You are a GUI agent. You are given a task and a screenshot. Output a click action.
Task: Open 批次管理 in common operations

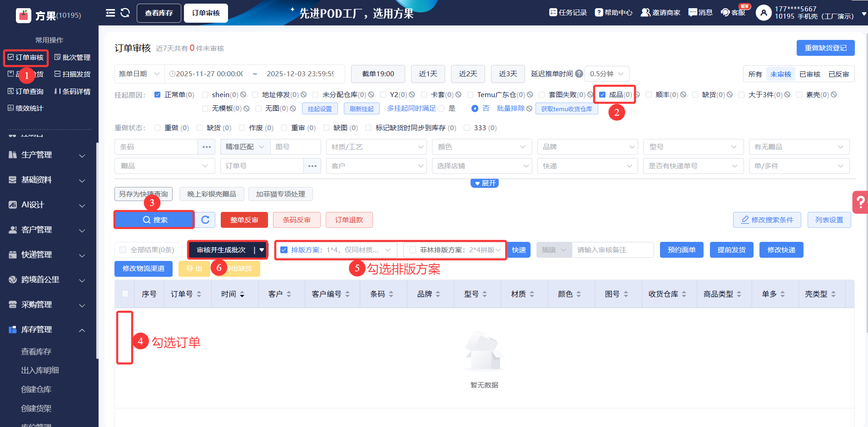click(72, 58)
